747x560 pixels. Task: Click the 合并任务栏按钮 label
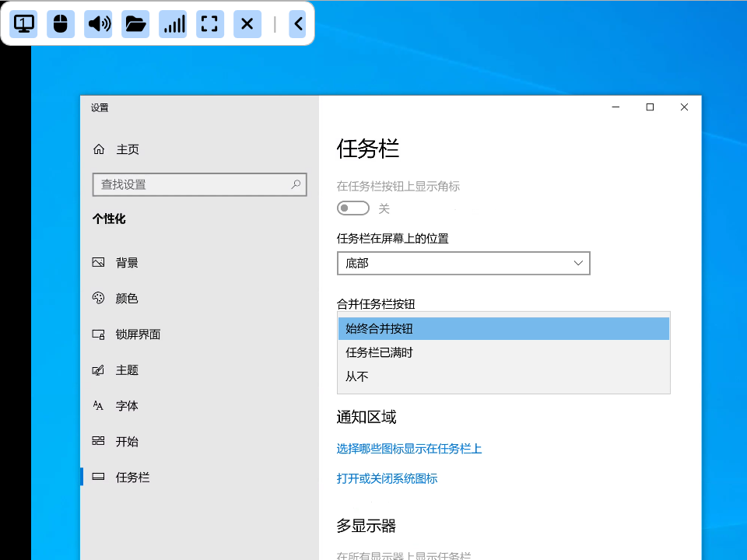coord(376,304)
